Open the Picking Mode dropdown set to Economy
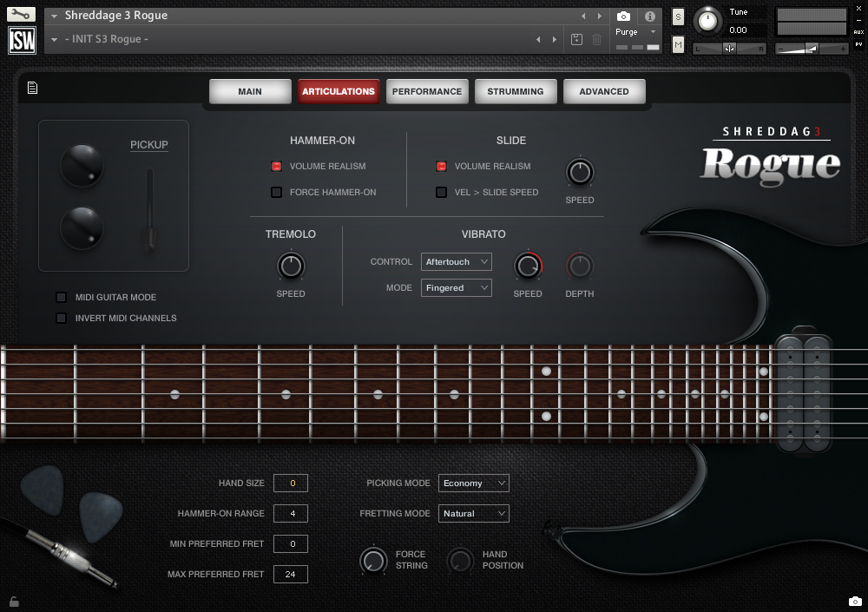This screenshot has height=612, width=868. click(473, 483)
